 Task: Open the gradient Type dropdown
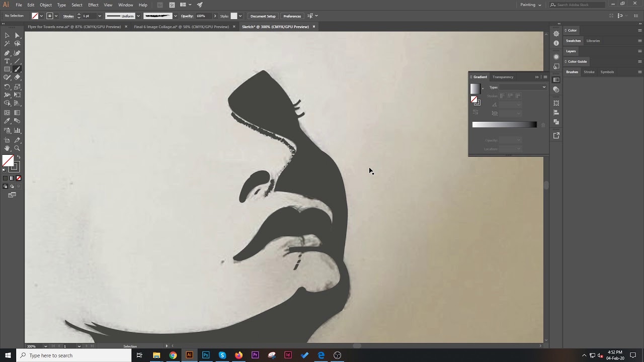click(522, 87)
